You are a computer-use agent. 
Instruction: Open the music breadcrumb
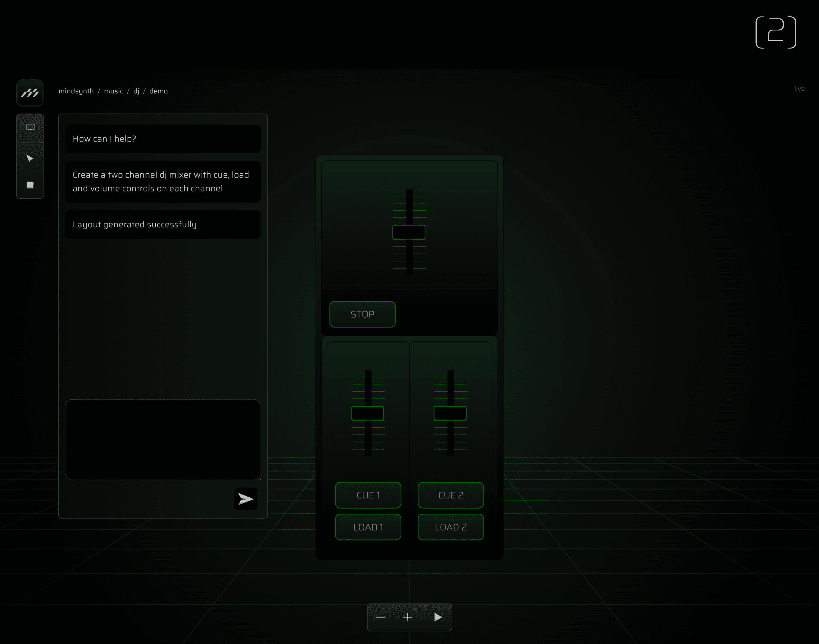[x=113, y=91]
